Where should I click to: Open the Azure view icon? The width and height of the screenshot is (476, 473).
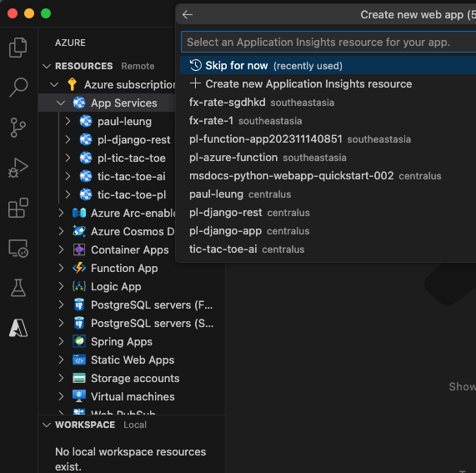(18, 328)
